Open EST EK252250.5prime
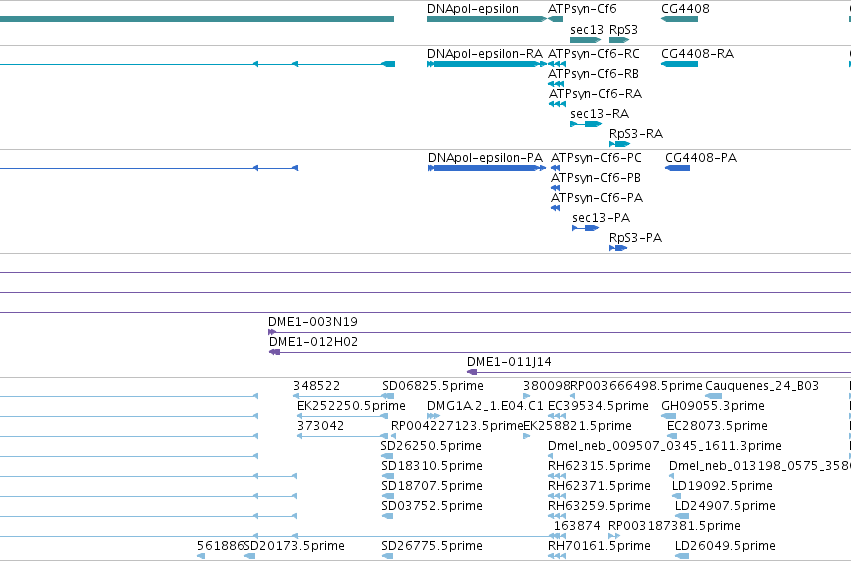 [x=351, y=406]
